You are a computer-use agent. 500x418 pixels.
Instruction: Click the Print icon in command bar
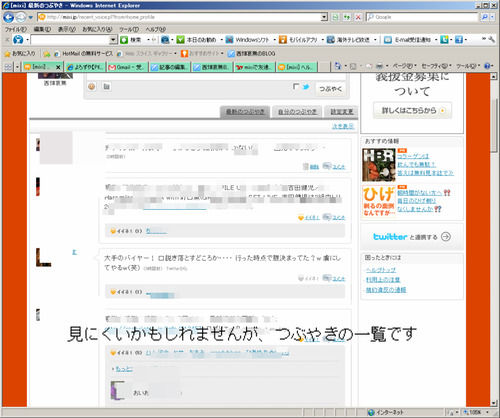(379, 66)
